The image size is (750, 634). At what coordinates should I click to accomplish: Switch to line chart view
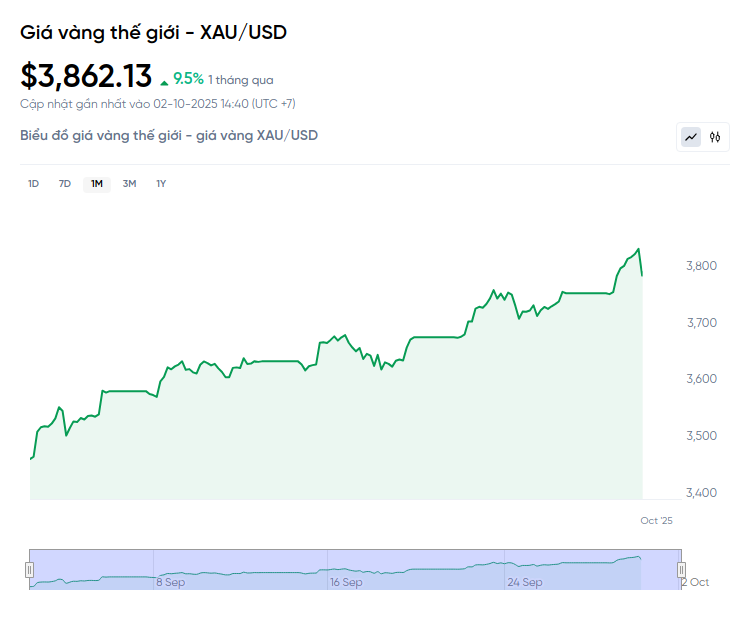point(691,137)
